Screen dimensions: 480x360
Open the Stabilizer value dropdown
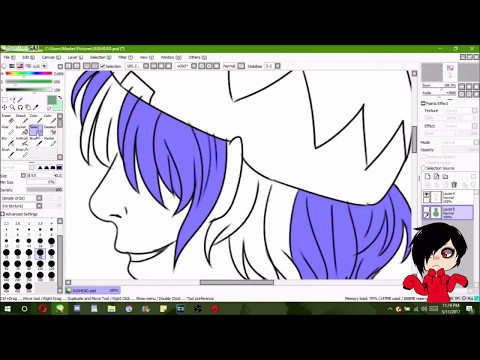[277, 66]
